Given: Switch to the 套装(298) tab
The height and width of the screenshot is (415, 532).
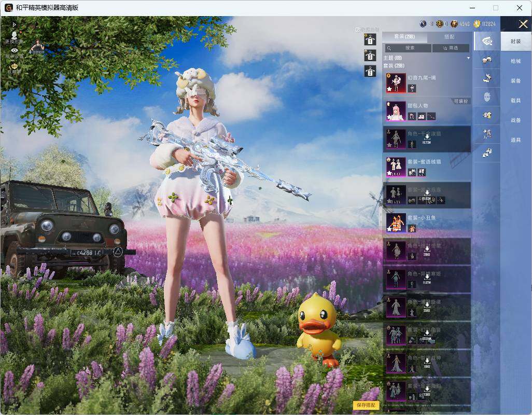Looking at the screenshot, I should point(404,37).
